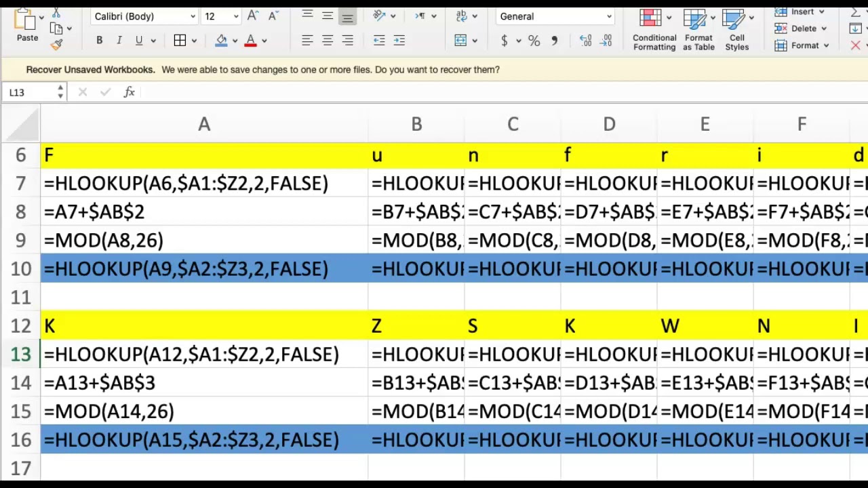This screenshot has width=868, height=488.
Task: Decrease indent
Action: 379,41
